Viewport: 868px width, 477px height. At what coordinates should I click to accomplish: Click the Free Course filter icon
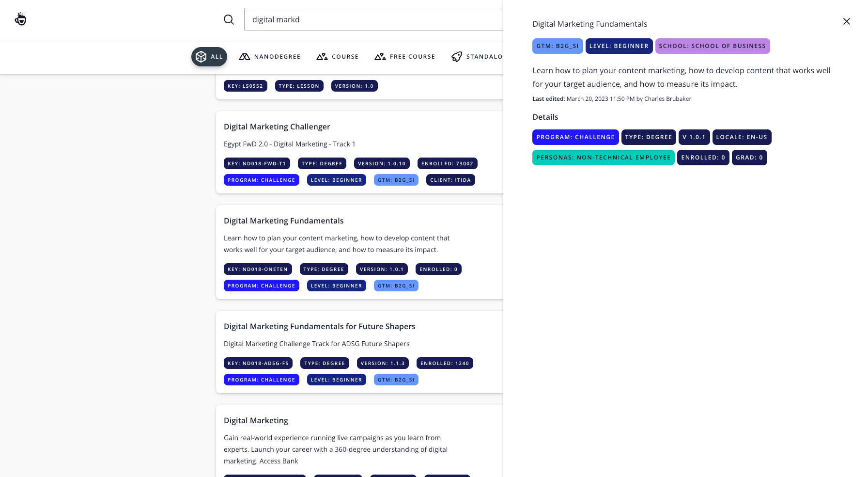pyautogui.click(x=380, y=57)
